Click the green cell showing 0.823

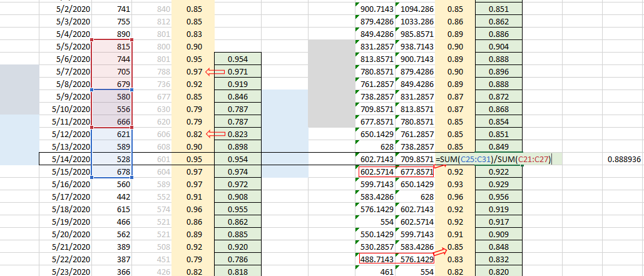pyautogui.click(x=237, y=134)
